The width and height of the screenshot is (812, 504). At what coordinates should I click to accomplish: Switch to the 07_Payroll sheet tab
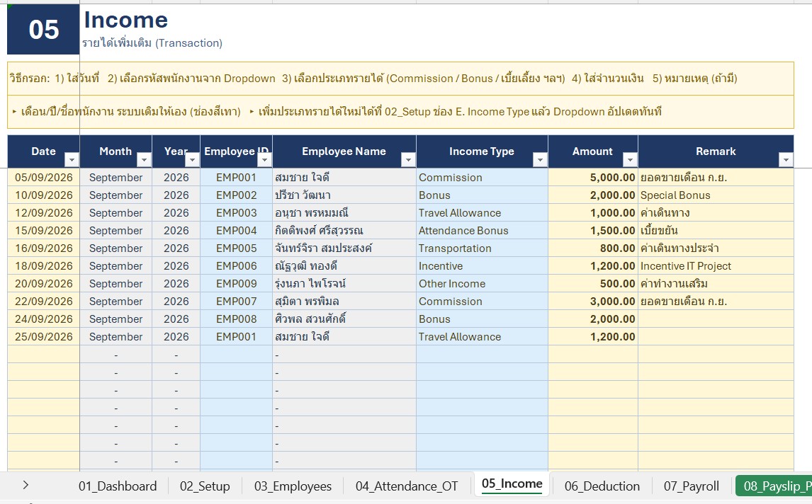point(692,486)
